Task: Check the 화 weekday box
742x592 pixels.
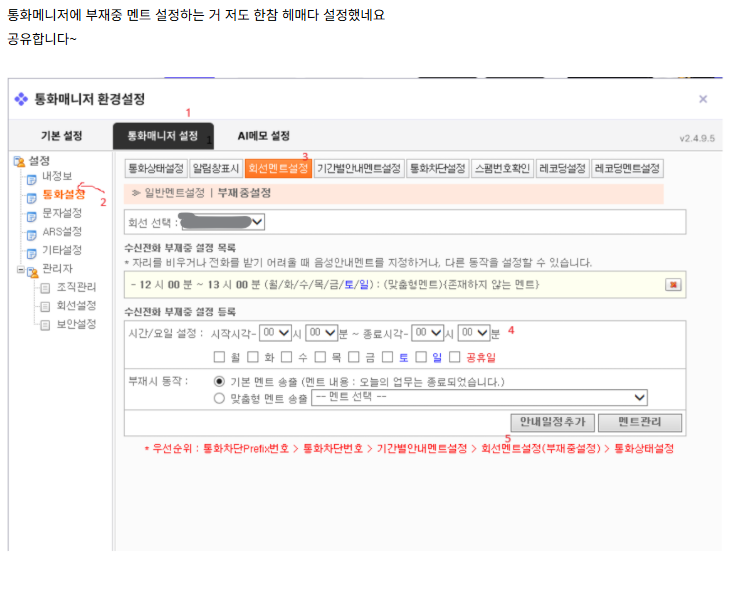Action: pos(253,357)
